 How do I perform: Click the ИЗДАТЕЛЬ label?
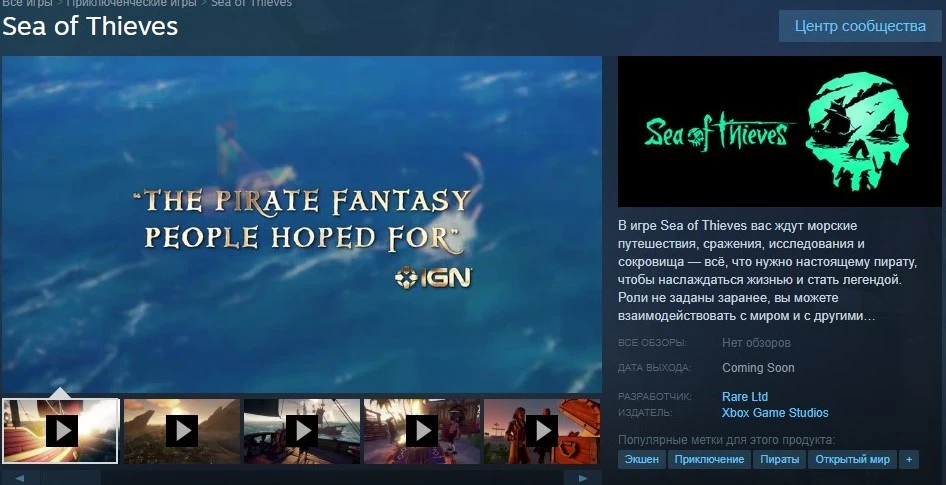pos(645,413)
